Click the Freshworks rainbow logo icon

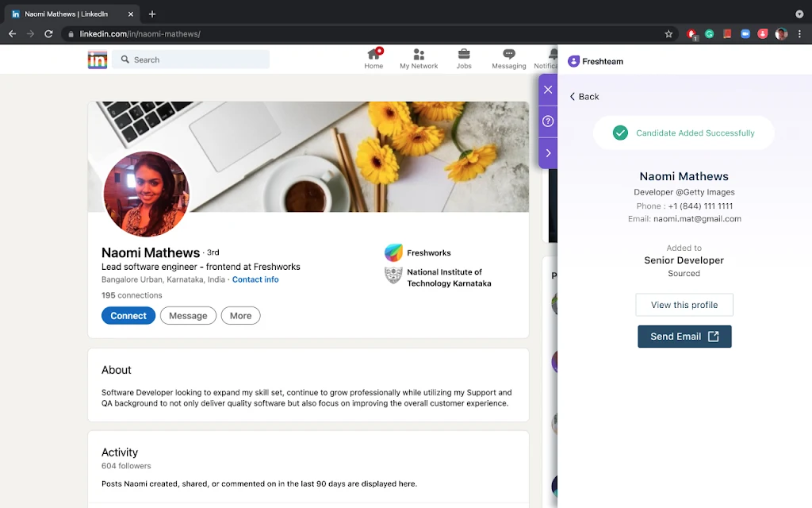click(x=393, y=252)
